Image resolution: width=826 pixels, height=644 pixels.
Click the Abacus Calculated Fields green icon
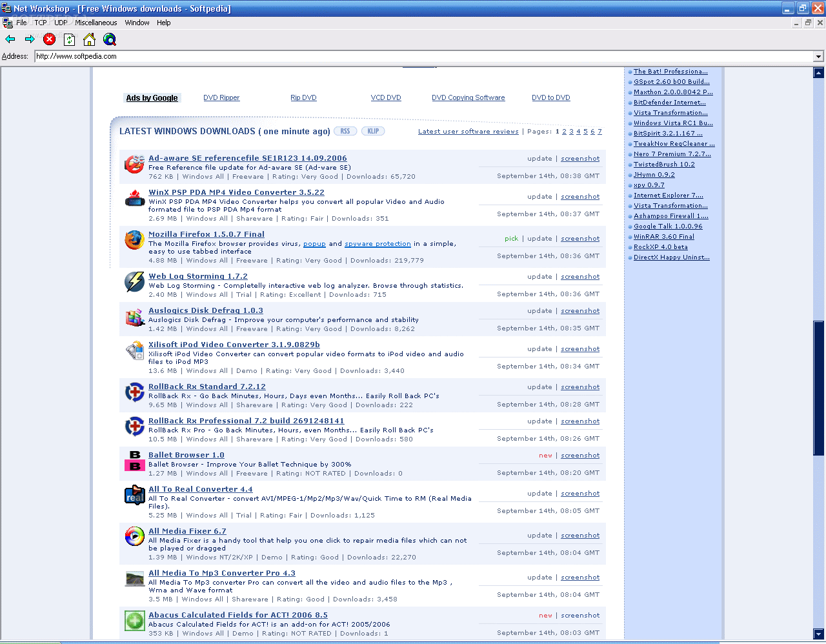(x=134, y=621)
